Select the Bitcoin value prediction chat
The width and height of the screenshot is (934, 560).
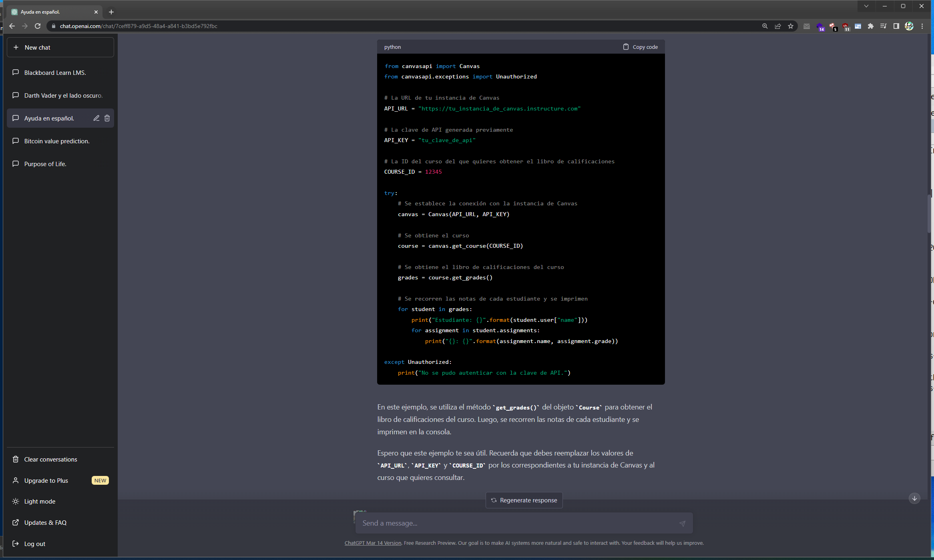point(56,141)
